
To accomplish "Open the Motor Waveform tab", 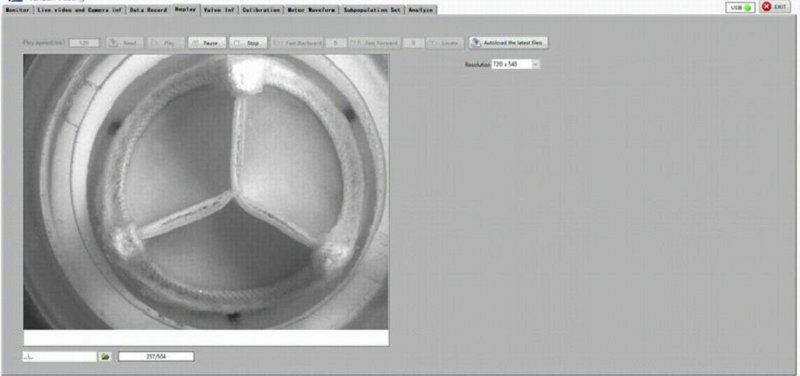I will pos(312,10).
